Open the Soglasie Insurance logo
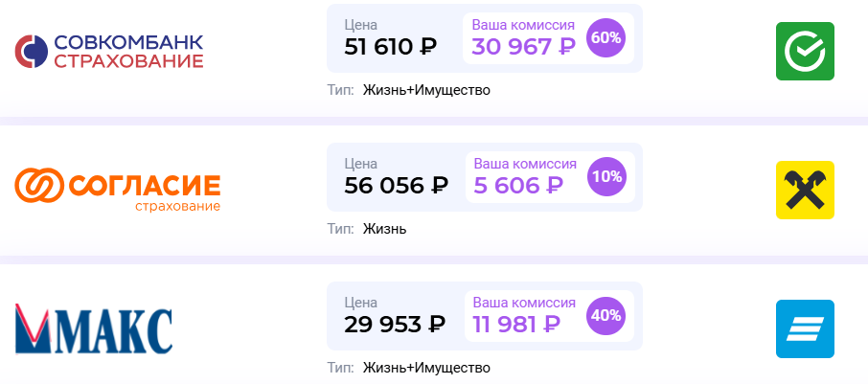The height and width of the screenshot is (384, 868). tap(117, 188)
